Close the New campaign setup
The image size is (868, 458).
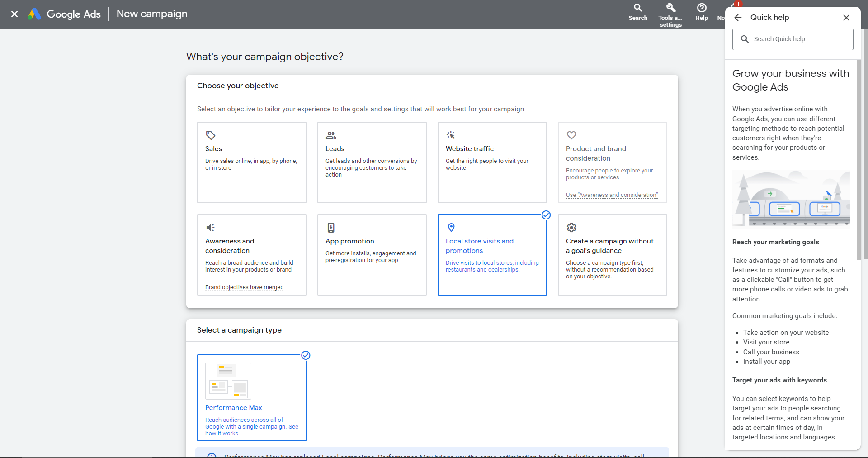(14, 14)
